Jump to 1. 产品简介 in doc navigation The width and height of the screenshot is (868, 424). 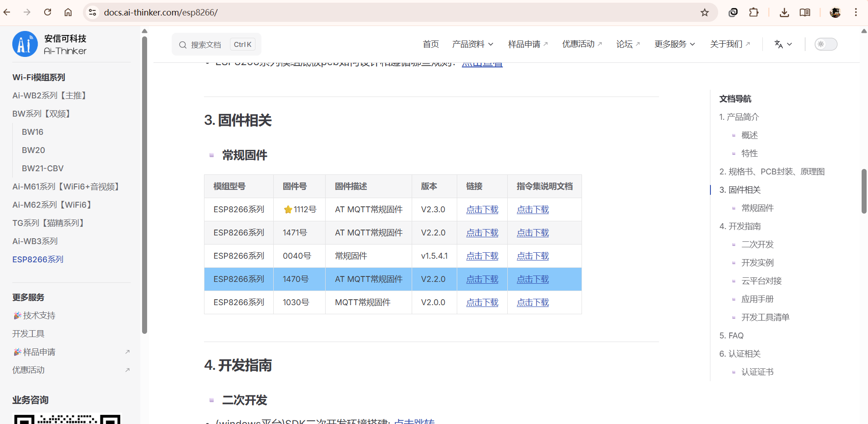tap(739, 117)
